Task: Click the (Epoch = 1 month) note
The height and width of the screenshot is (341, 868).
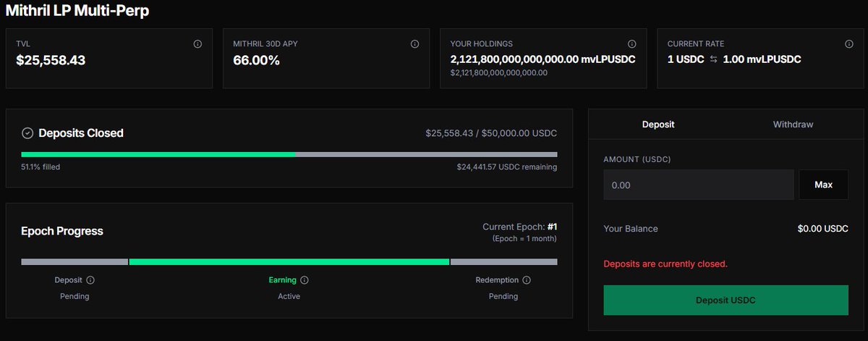Action: click(524, 239)
